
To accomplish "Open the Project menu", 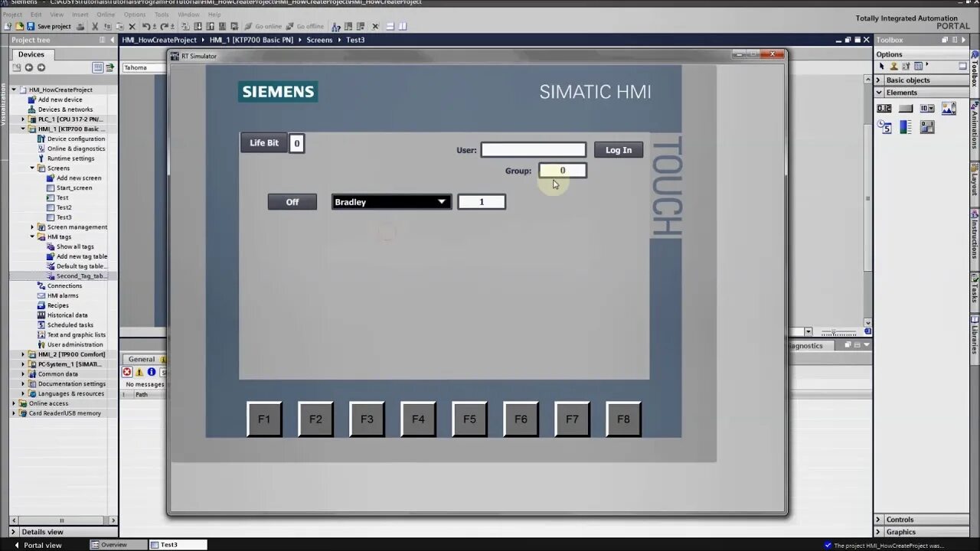I will tap(12, 15).
